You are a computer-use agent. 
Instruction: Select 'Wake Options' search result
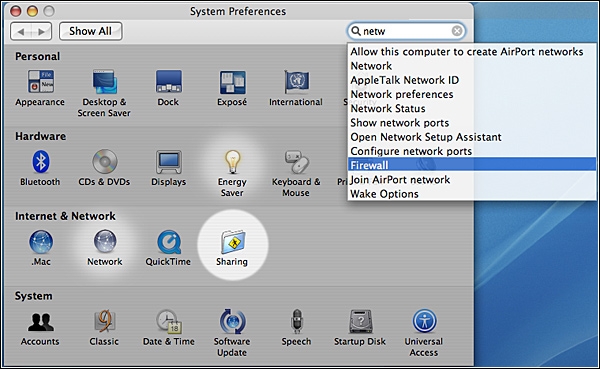471,194
